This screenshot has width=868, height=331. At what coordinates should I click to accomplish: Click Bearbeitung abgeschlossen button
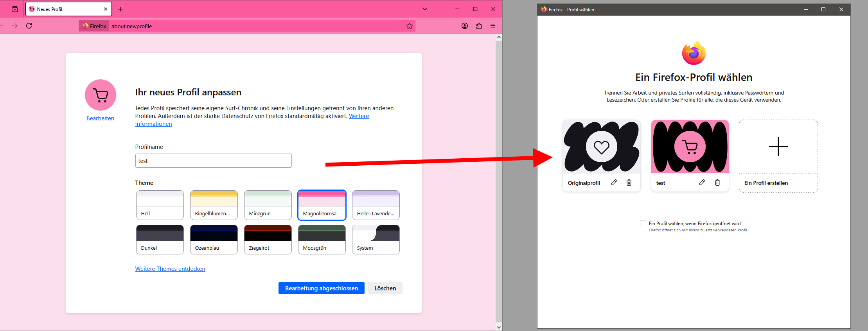322,288
